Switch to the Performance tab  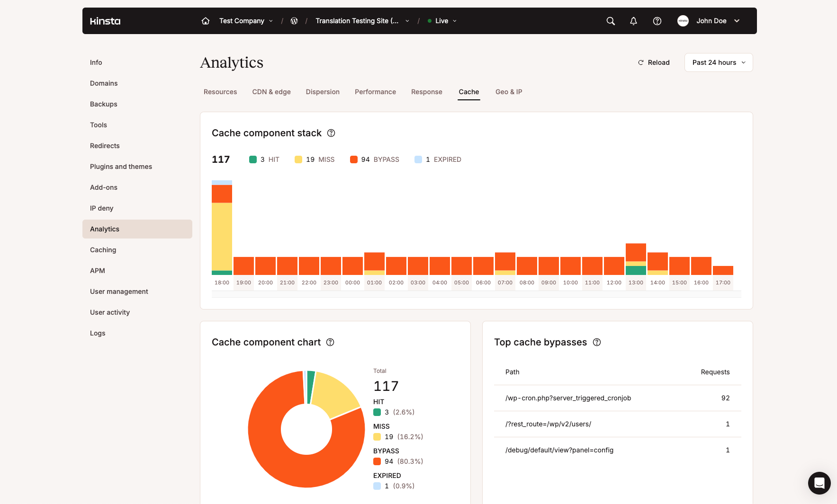(x=375, y=92)
